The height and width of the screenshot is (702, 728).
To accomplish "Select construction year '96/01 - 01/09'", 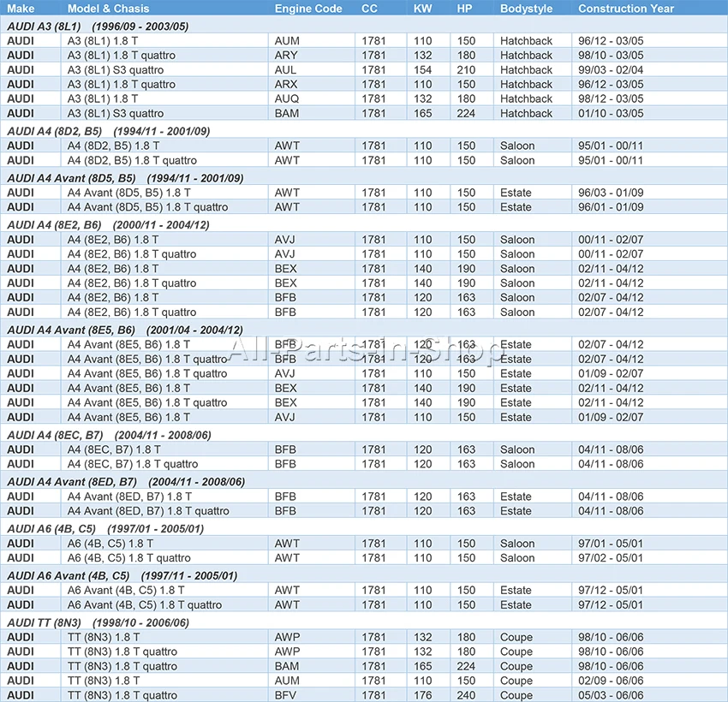I will (x=611, y=207).
